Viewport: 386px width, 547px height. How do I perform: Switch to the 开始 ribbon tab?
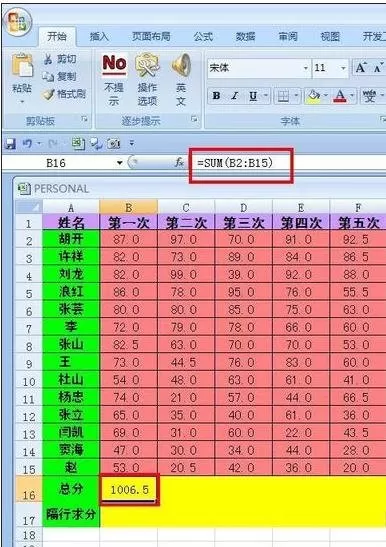(57, 36)
